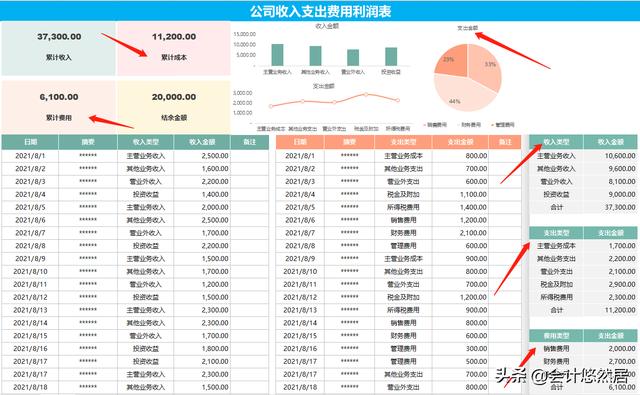Select the 11,200.00 累计成本 summary card

tap(174, 49)
